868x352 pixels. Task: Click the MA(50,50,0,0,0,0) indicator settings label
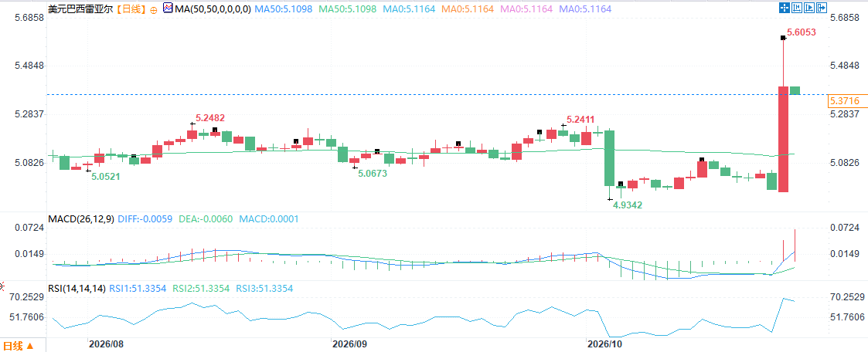pos(213,9)
